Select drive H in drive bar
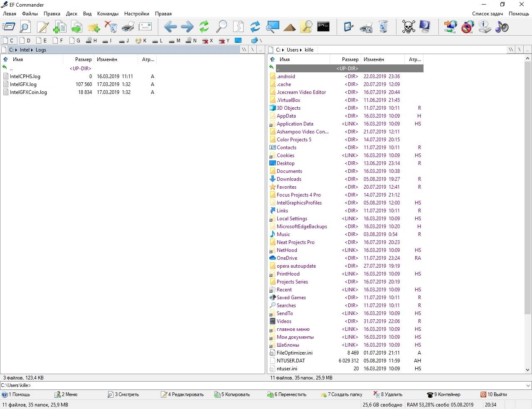Viewport: 532px width, 409px height. (91, 40)
